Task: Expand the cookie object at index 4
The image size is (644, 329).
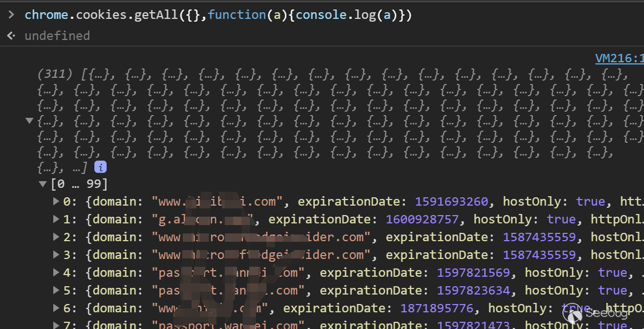Action: (56, 272)
